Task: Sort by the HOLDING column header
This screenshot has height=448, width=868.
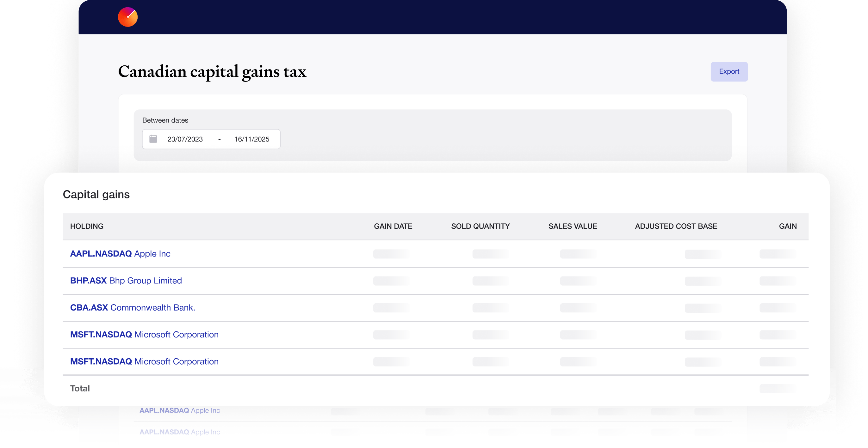Action: (x=87, y=226)
